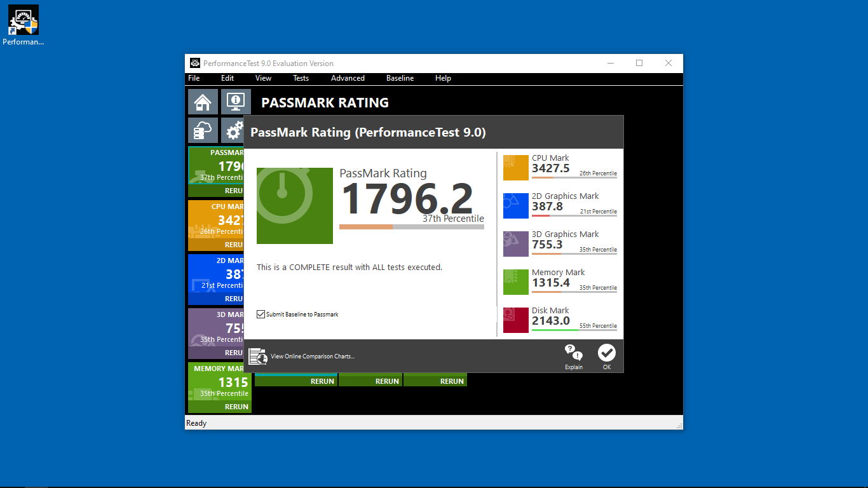Select the blue 2D Mark sidebar tile
This screenshot has height=488, width=868.
216,280
